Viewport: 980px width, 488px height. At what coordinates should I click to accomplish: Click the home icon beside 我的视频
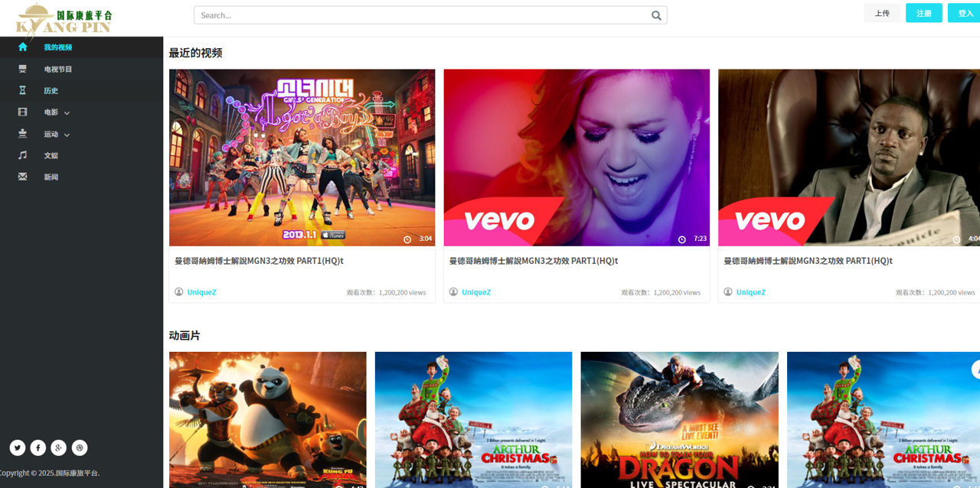click(23, 47)
